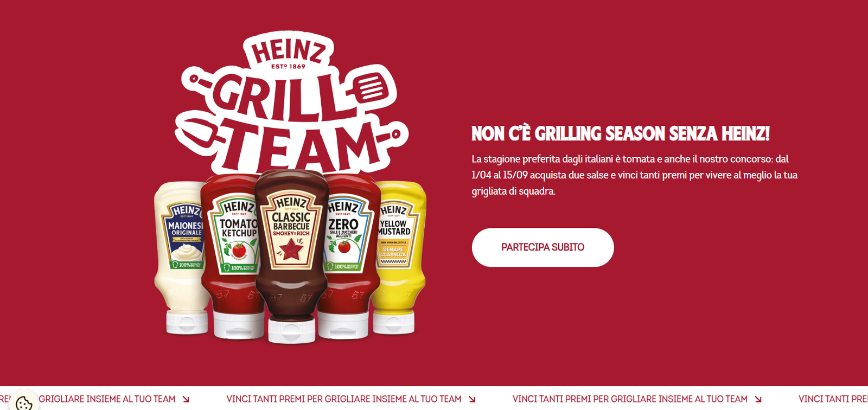This screenshot has height=410, width=868.
Task: Click the spatula icon in Grill Team logo
Action: 370,87
